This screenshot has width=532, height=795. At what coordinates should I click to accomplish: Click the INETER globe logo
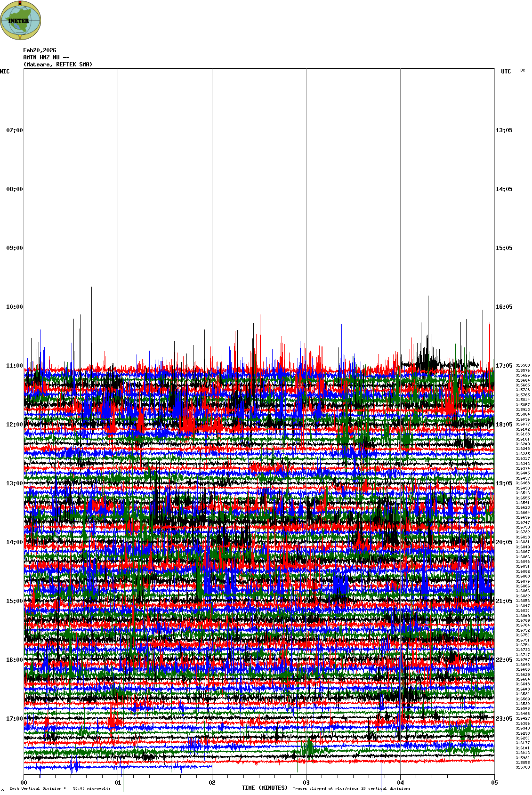(x=20, y=20)
